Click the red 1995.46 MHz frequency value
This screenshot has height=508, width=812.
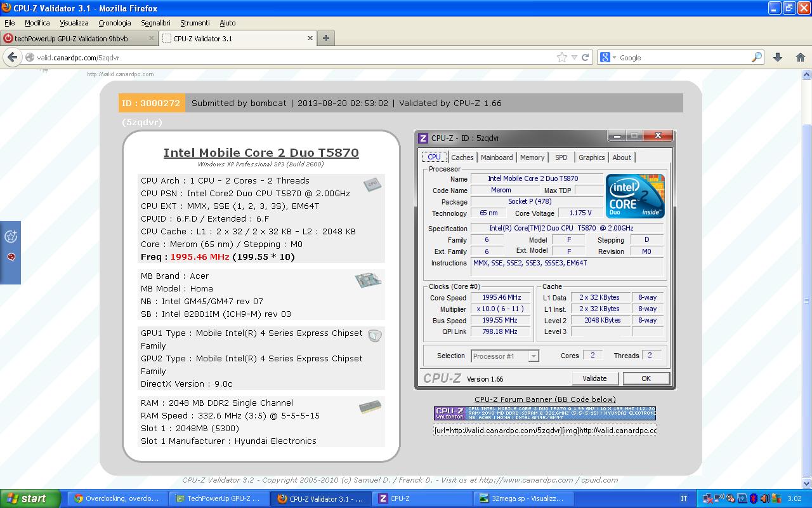200,257
